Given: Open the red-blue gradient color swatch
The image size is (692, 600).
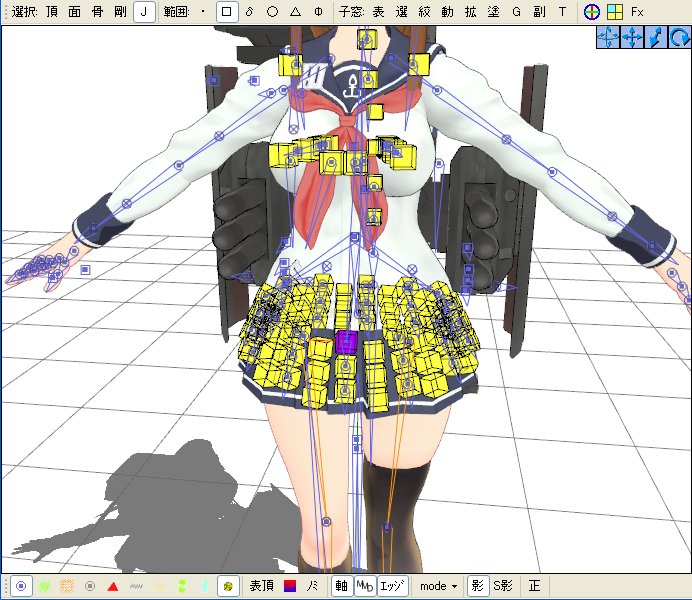Looking at the screenshot, I should [290, 586].
